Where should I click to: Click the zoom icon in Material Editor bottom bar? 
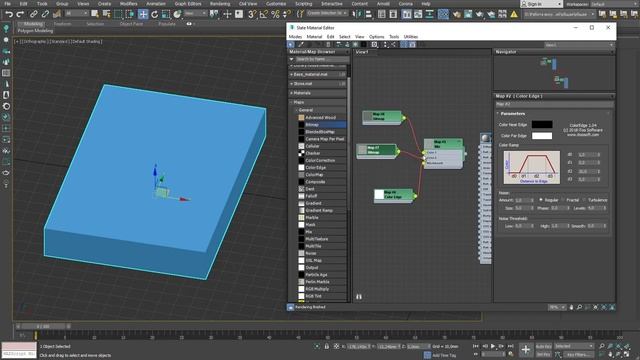(579, 307)
